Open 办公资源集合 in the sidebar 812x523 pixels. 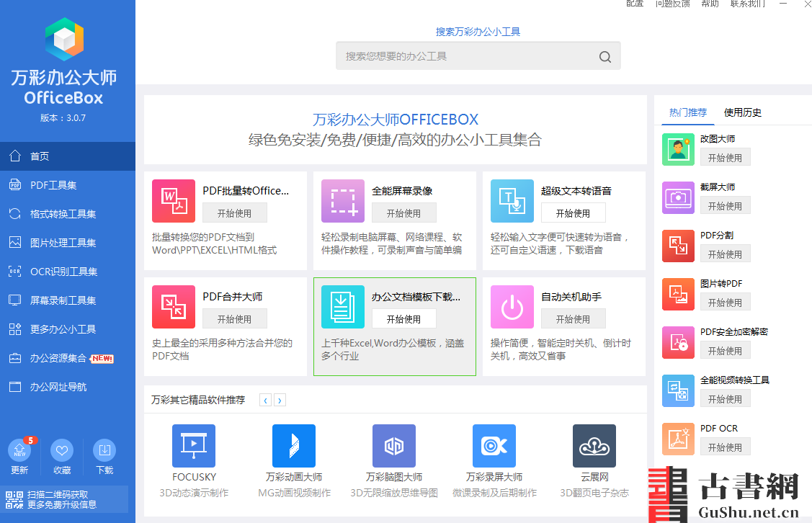pyautogui.click(x=68, y=358)
